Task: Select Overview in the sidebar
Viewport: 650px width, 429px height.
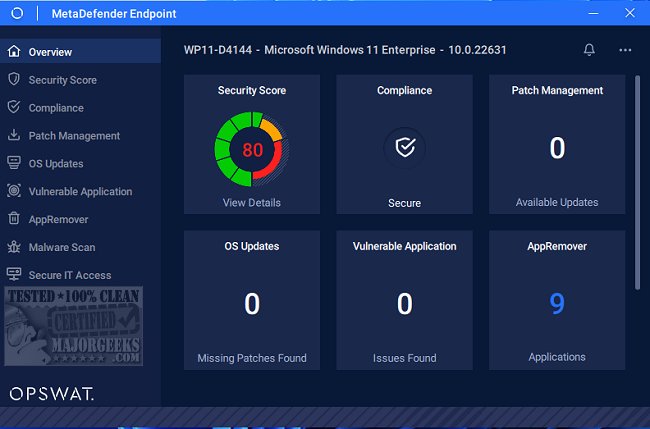Action: (x=80, y=52)
